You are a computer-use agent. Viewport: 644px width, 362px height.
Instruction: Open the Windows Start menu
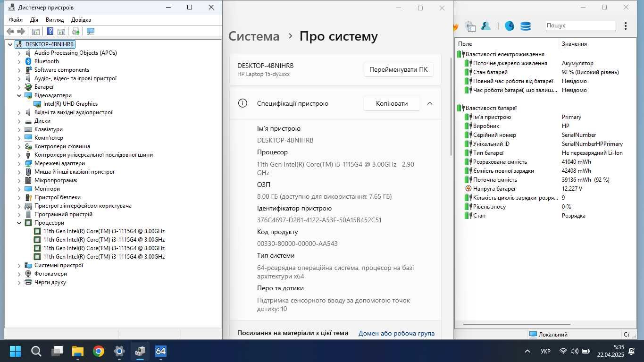pos(15,351)
